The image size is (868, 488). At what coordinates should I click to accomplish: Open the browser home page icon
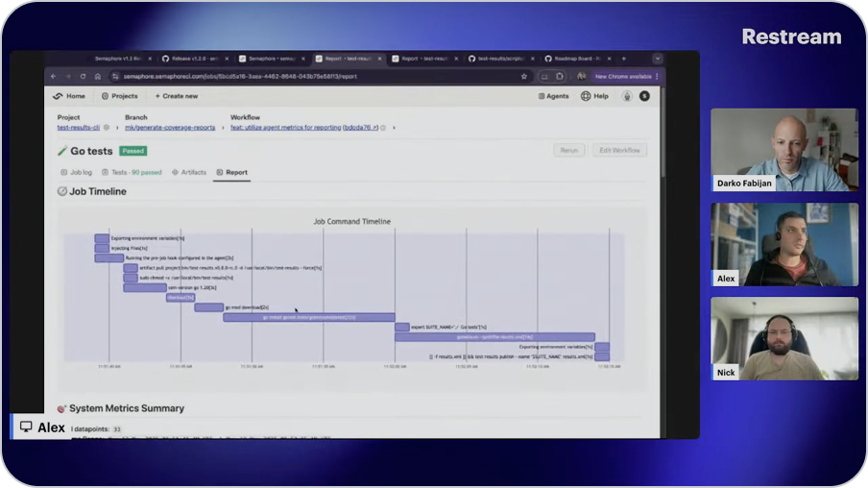click(97, 77)
